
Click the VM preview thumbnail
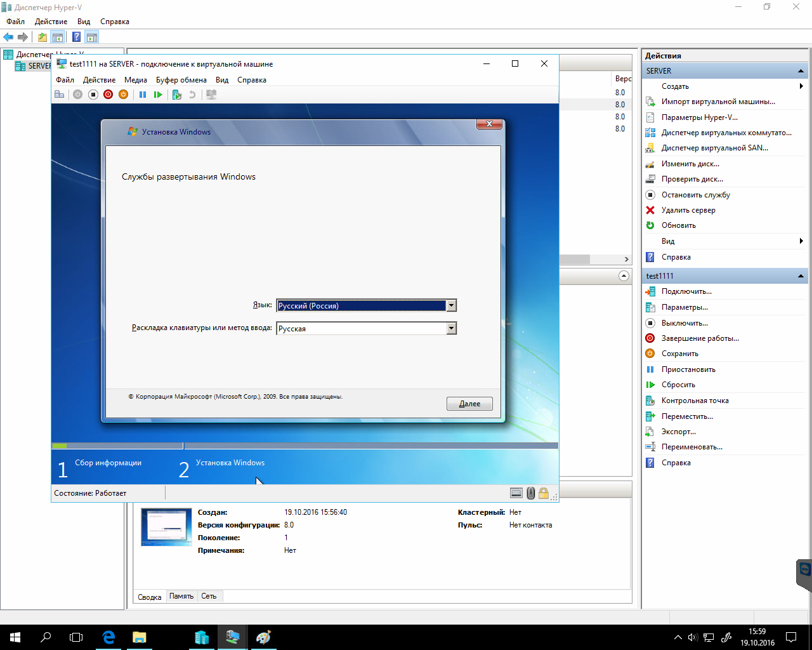[166, 527]
